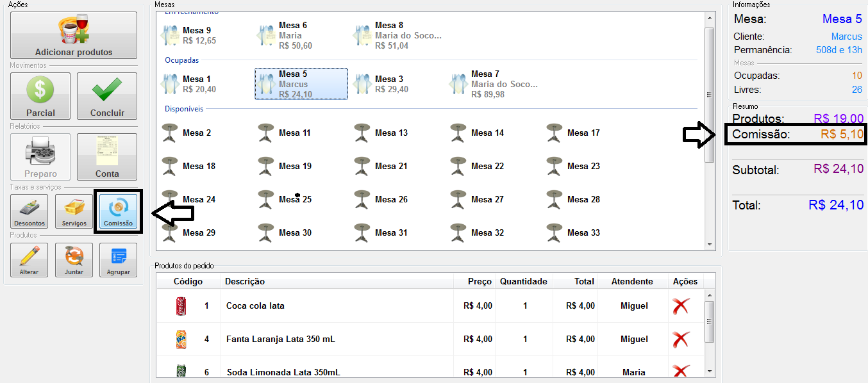
Task: Select available Mesa 11
Action: tap(285, 133)
